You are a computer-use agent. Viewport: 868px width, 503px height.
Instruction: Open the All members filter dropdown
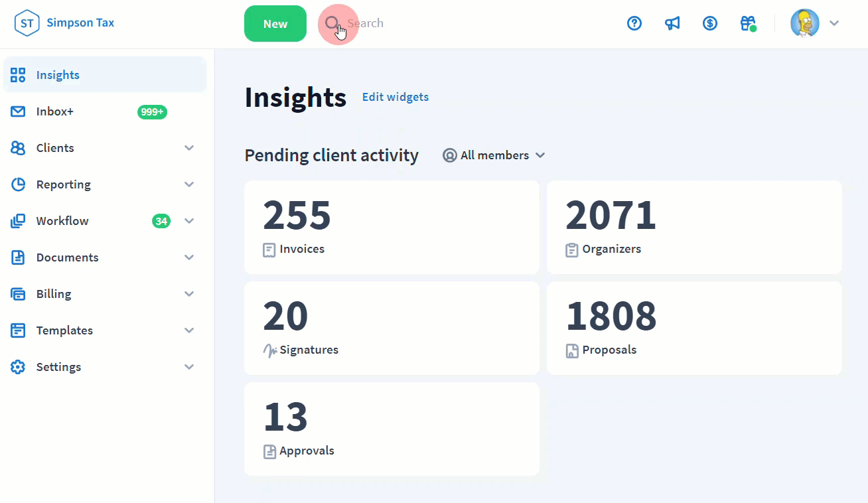(x=494, y=155)
